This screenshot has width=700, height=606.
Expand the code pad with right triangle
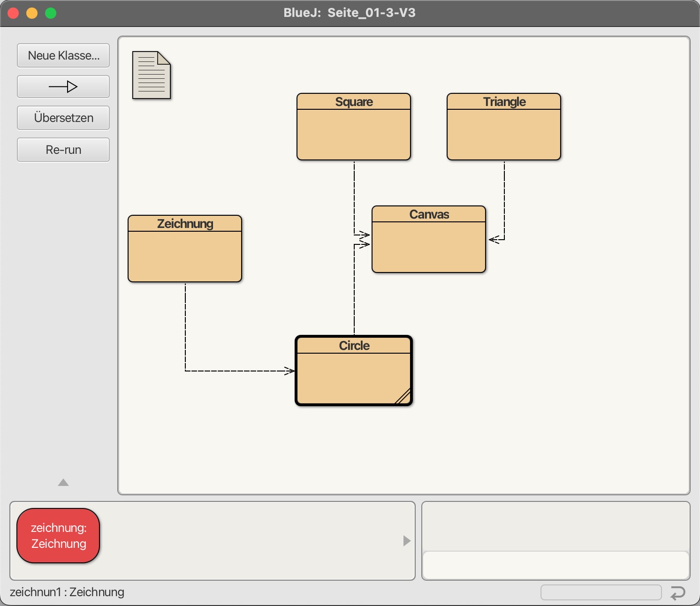(x=407, y=541)
